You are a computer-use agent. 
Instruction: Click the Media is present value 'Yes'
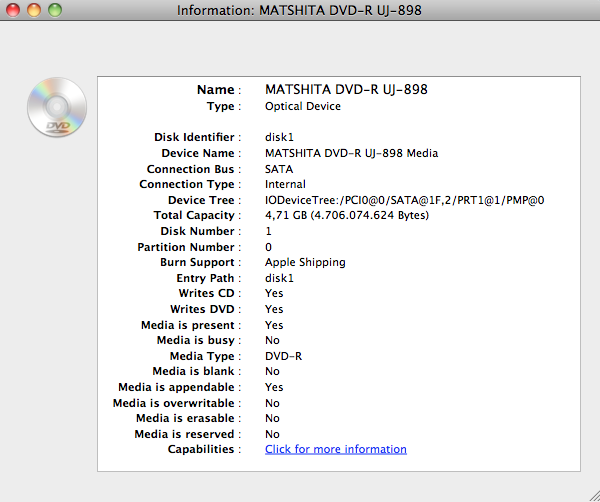(274, 325)
